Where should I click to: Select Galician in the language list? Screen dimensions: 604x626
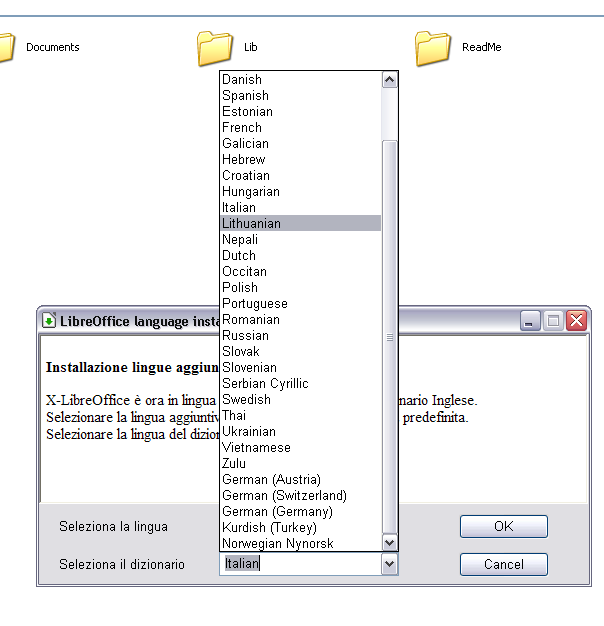[x=300, y=143]
